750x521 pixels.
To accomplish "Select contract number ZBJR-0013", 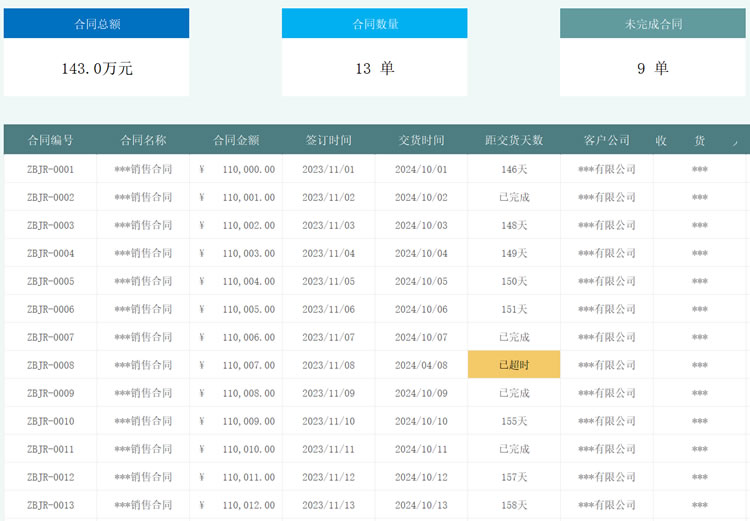I will [50, 505].
